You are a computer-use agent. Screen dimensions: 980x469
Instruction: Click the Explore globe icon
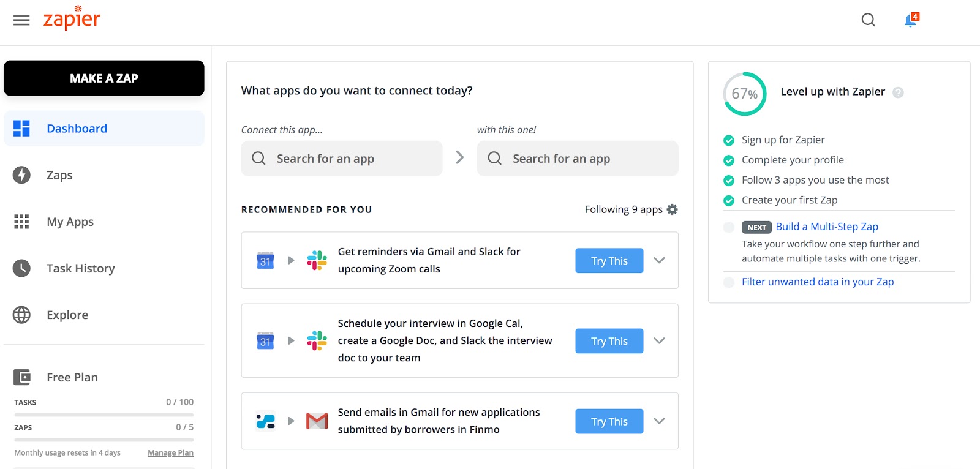[x=21, y=315]
